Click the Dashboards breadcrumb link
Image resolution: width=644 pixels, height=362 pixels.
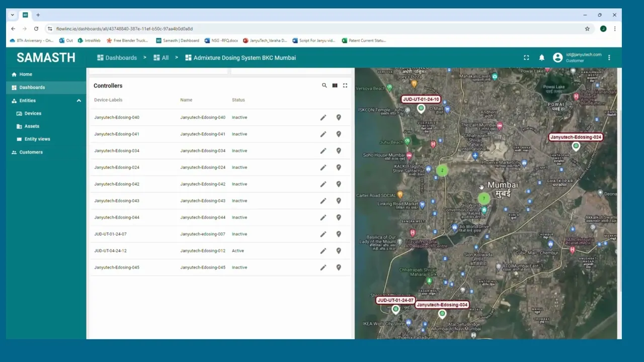[117, 58]
